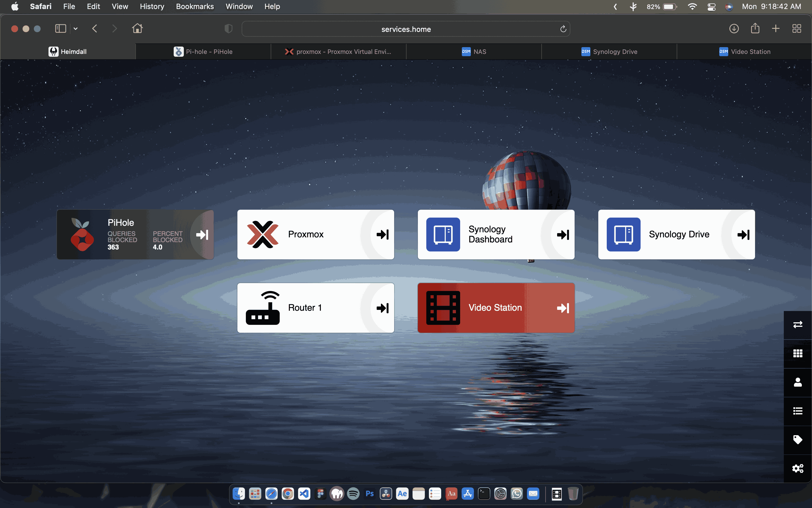
Task: Open the Proxmox tile label
Action: coord(306,234)
